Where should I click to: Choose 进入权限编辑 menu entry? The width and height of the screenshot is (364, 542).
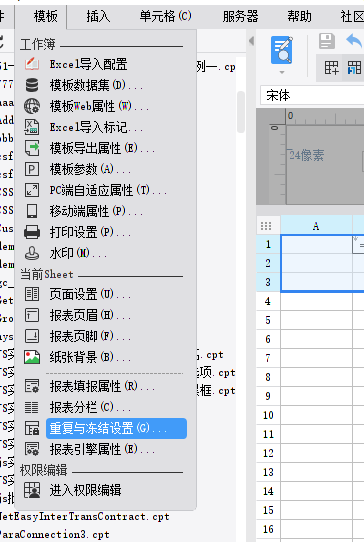pos(85,490)
